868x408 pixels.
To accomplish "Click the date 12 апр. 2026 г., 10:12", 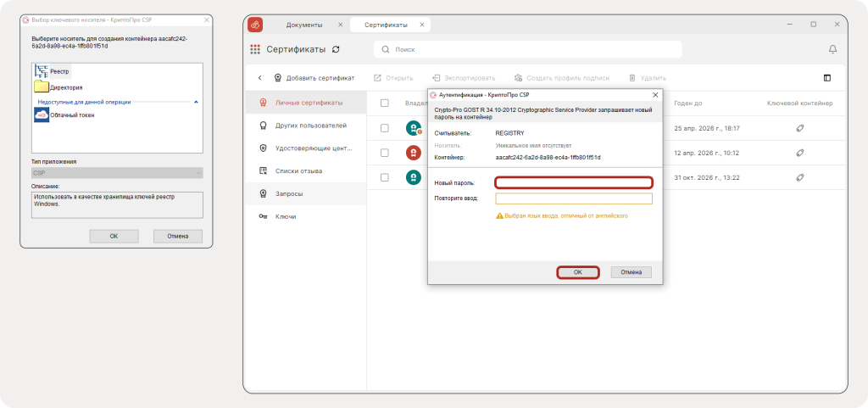I will (x=707, y=153).
